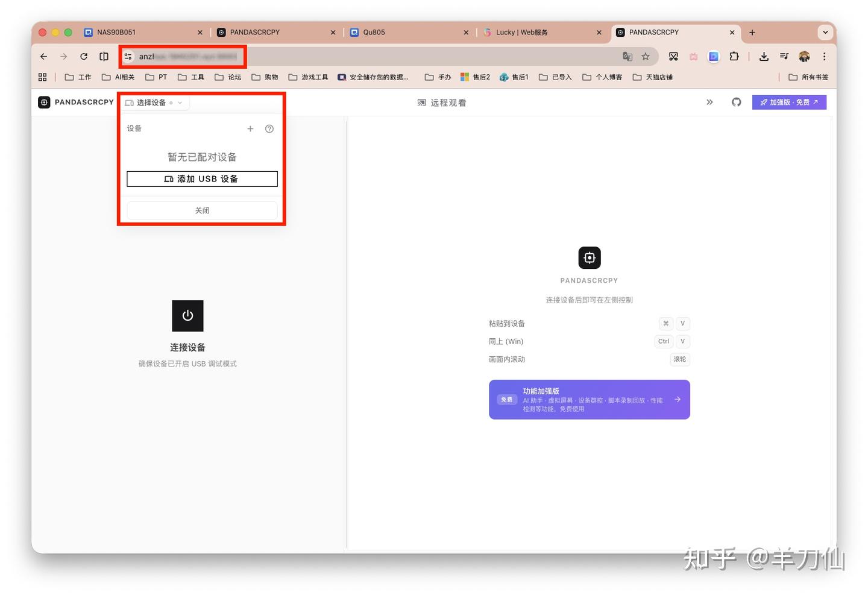Switch to the NAS90B051 tab

(143, 33)
